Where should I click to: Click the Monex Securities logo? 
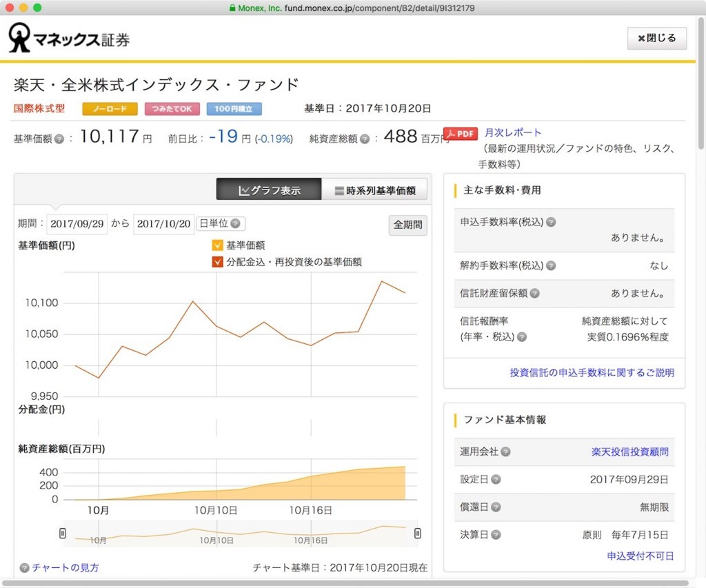point(69,38)
